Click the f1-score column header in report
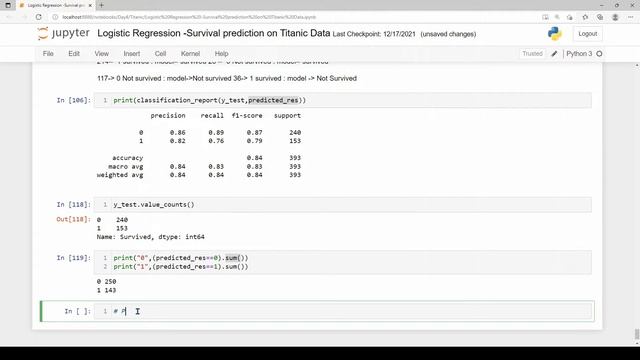This screenshot has height=360, width=640. pyautogui.click(x=247, y=116)
